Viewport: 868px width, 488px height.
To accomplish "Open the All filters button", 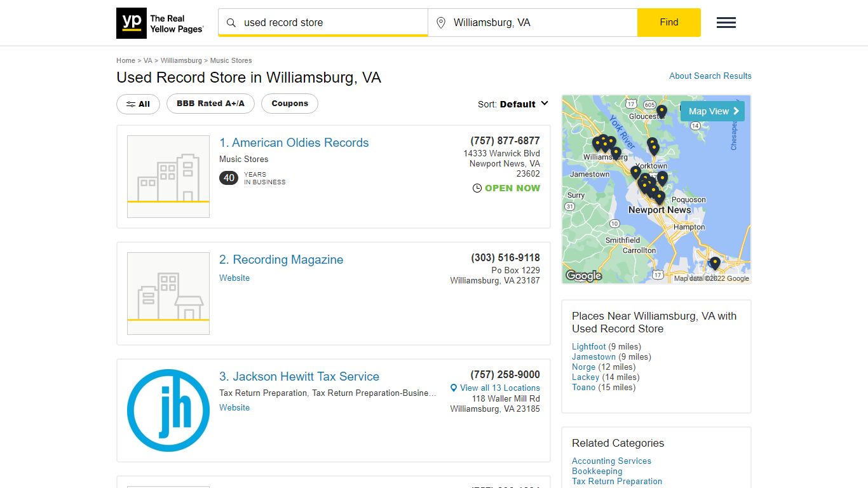I will pyautogui.click(x=138, y=104).
